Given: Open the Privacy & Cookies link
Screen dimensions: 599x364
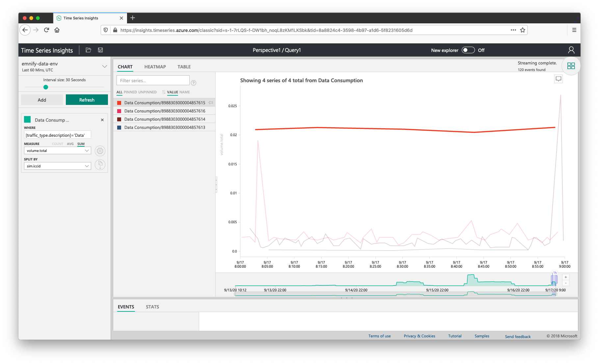Looking at the screenshot, I should coord(419,336).
